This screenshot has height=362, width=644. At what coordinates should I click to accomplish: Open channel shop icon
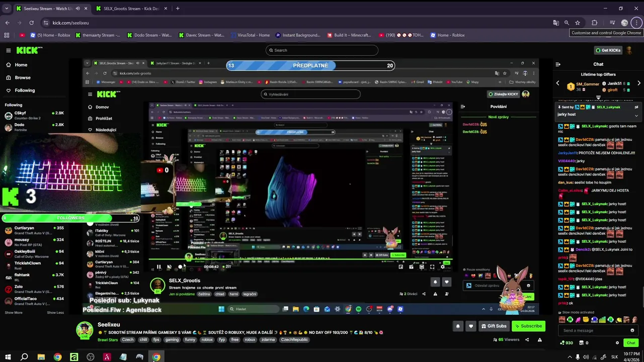click(581, 343)
